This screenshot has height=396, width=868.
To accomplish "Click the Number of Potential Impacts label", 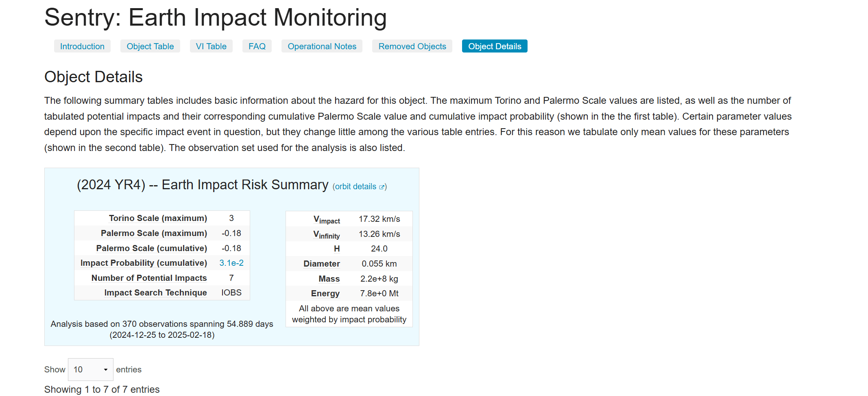I will pos(149,278).
